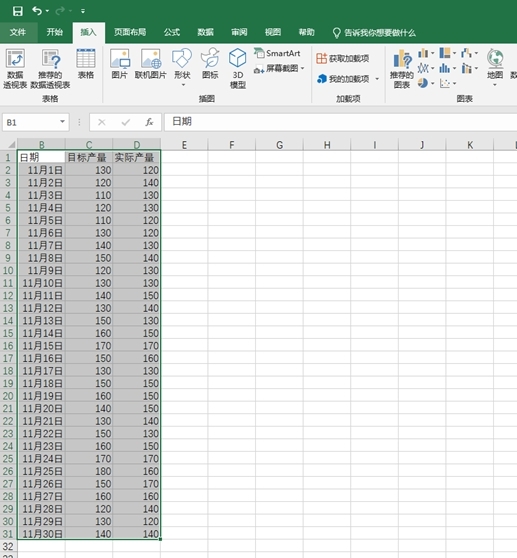Click date cell 11月15日

[x=41, y=346]
